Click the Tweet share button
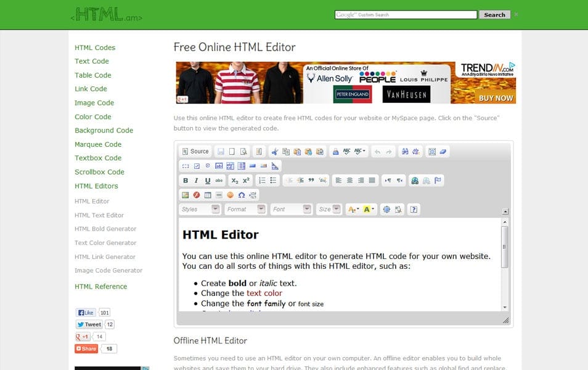The width and height of the screenshot is (588, 370). (x=90, y=324)
